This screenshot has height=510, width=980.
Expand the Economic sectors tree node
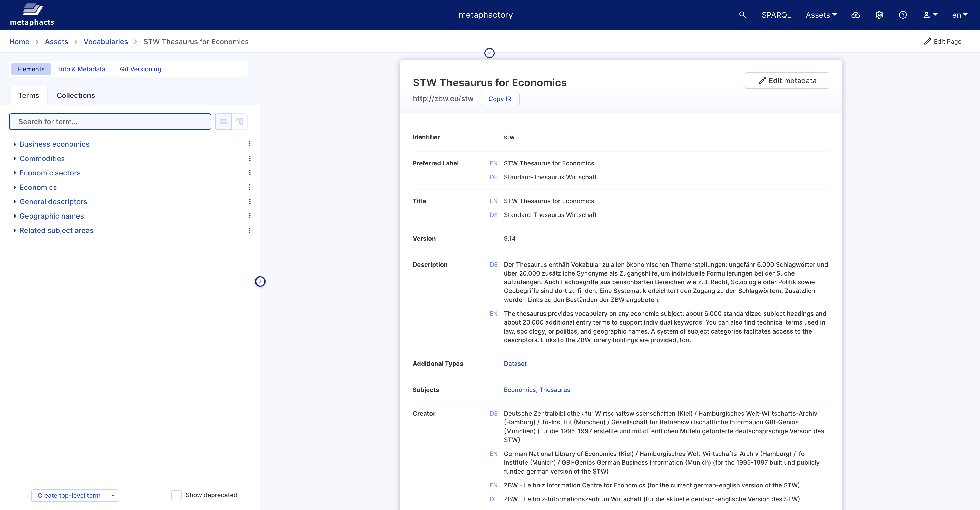pos(14,173)
